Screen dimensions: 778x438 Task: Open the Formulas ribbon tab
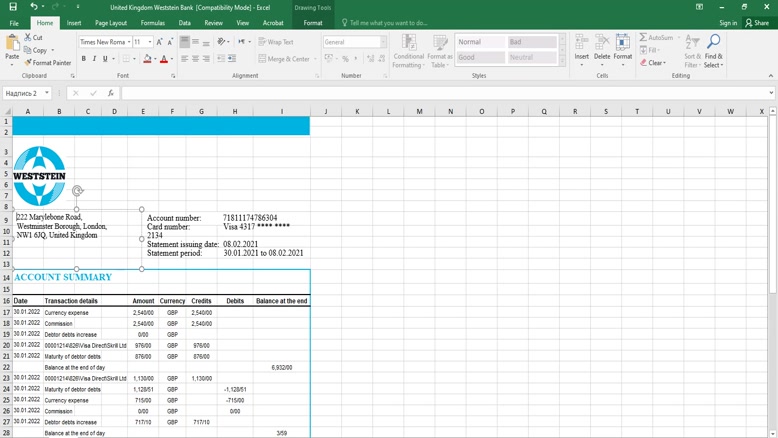click(153, 23)
